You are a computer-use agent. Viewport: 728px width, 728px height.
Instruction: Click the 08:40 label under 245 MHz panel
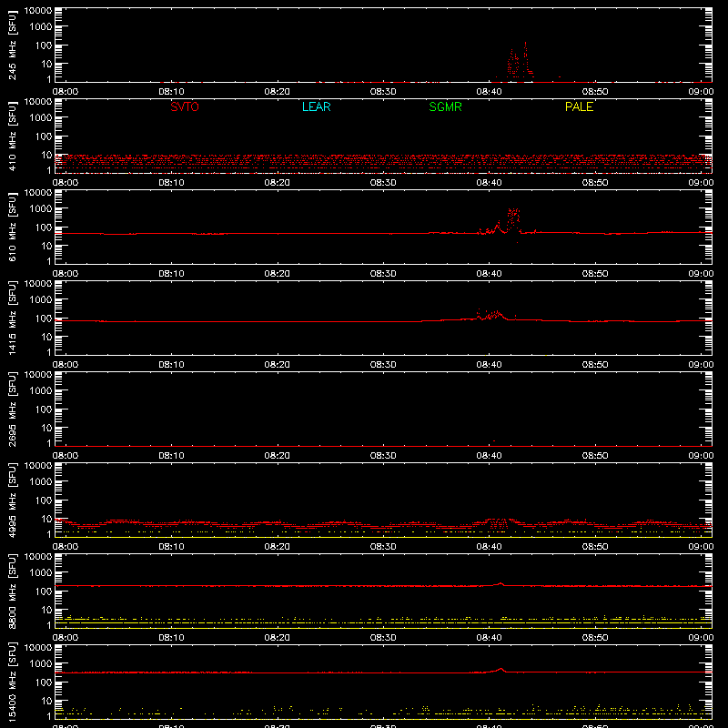tap(489, 92)
